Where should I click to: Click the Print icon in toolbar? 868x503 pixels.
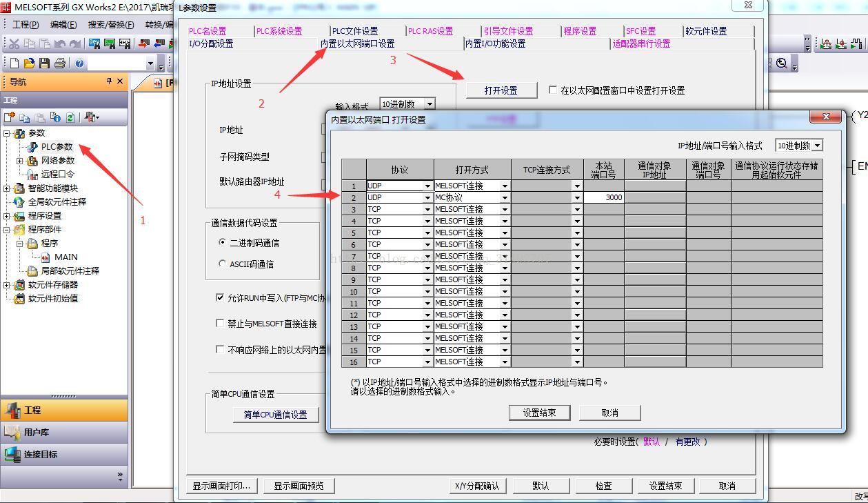pos(60,63)
